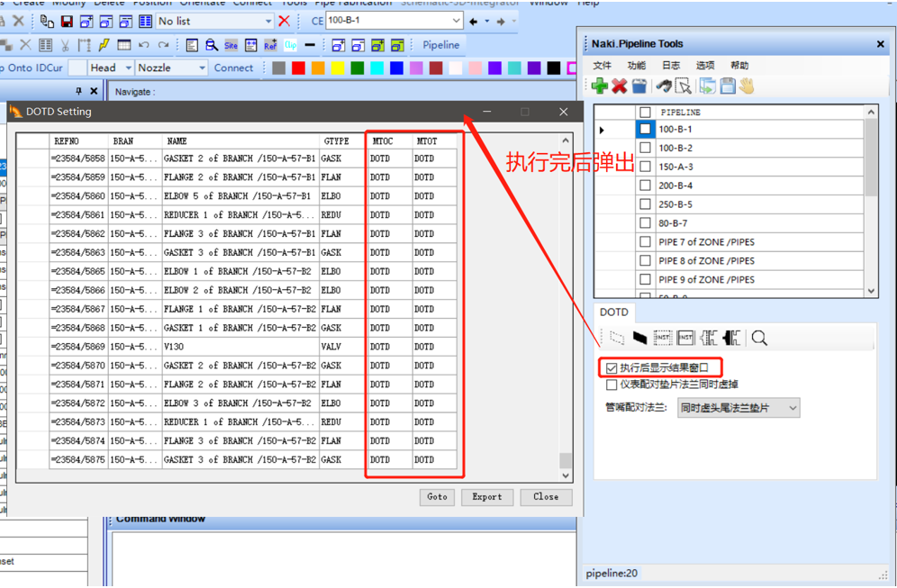The width and height of the screenshot is (897, 588).
Task: Click the trash bucket icon in Pipeline Tools
Action: 639,86
